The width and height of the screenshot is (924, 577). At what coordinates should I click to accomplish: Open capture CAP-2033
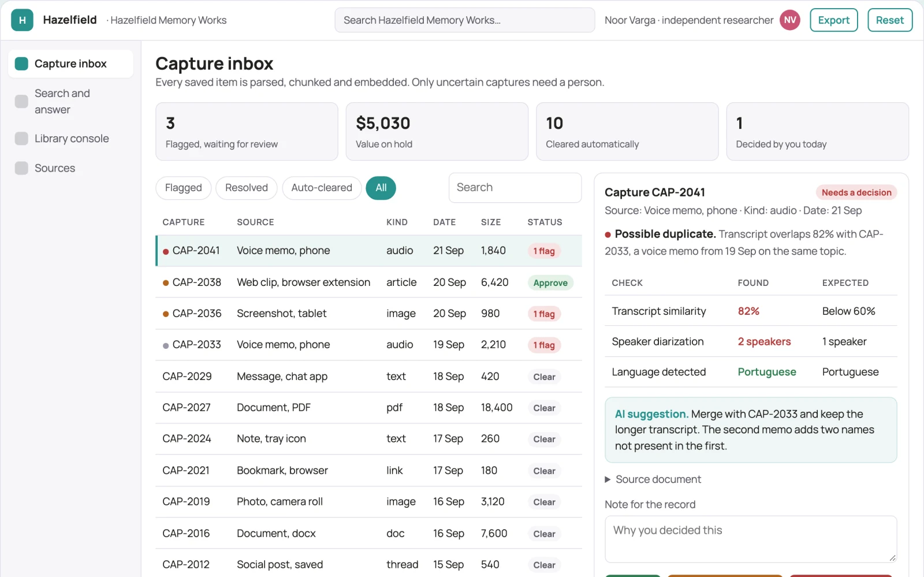pyautogui.click(x=369, y=345)
